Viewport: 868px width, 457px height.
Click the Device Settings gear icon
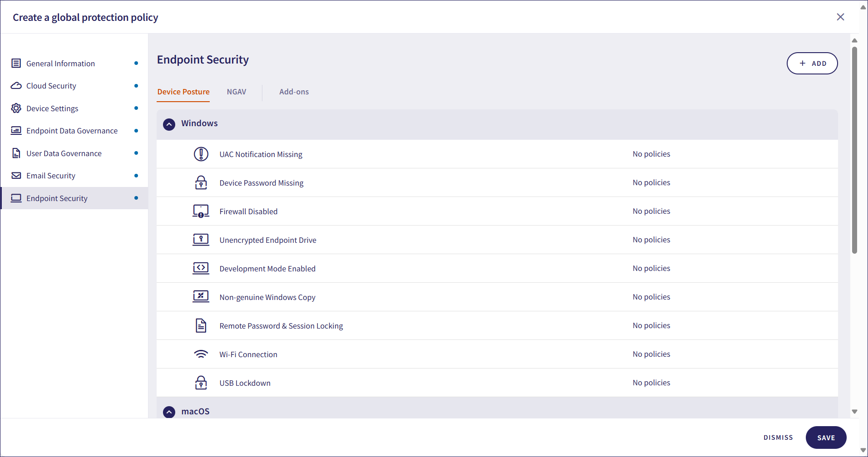(x=16, y=108)
